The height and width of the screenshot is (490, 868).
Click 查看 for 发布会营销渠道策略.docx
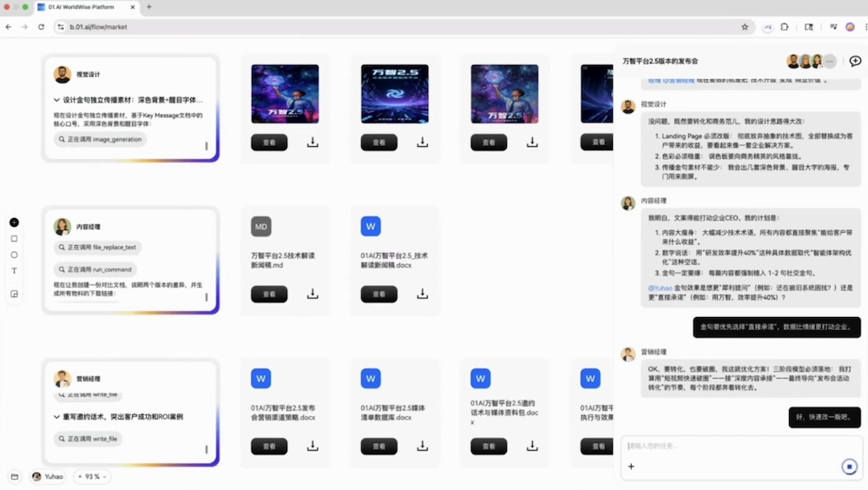click(x=269, y=446)
